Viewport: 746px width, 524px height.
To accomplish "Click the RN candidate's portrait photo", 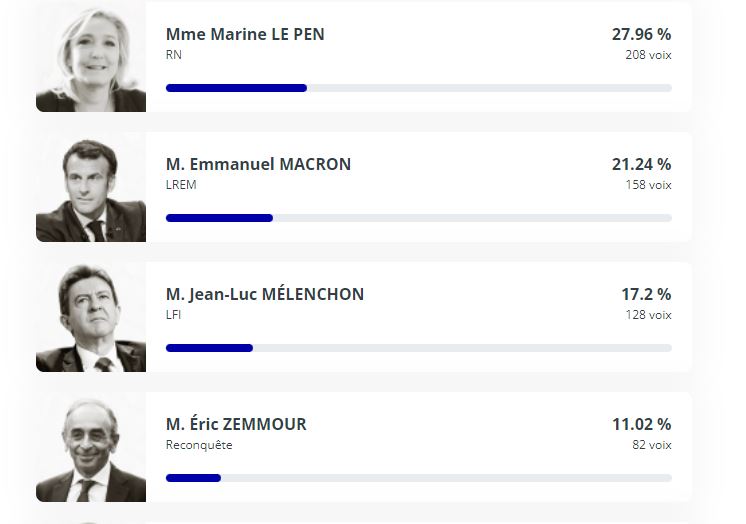I will pos(91,57).
